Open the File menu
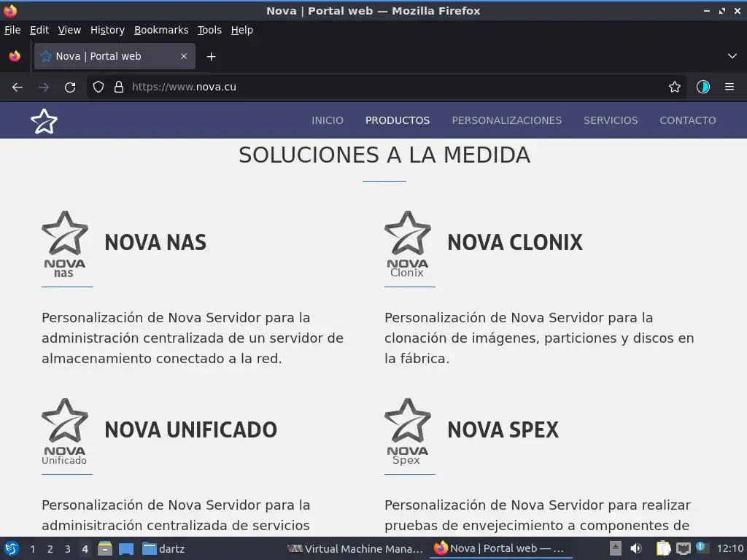Screen dimensions: 747x560 coord(12,30)
